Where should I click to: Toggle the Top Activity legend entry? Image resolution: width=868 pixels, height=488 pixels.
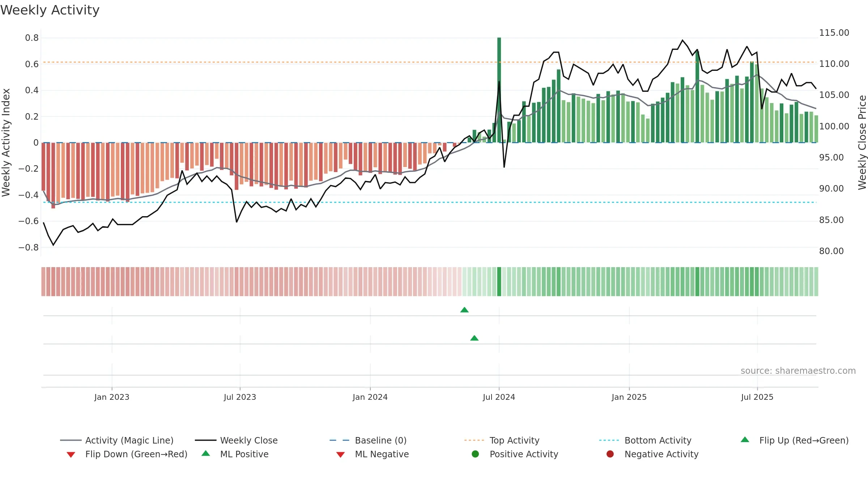point(502,440)
